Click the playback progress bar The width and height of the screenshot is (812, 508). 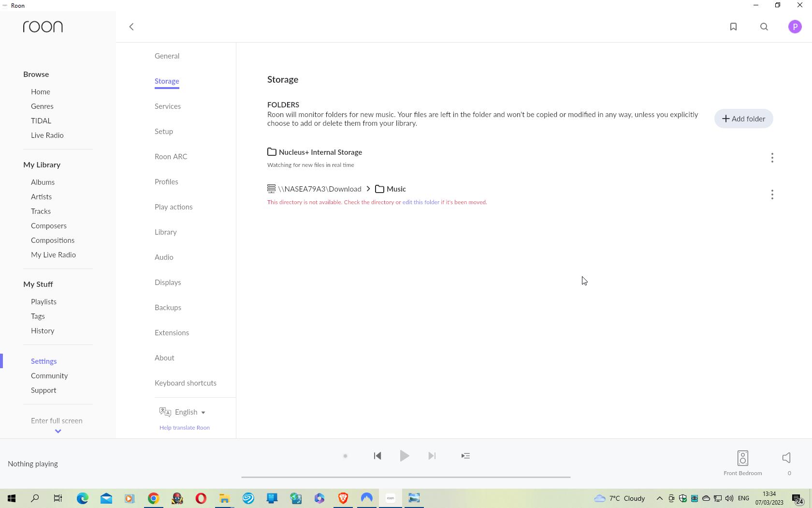(x=406, y=477)
